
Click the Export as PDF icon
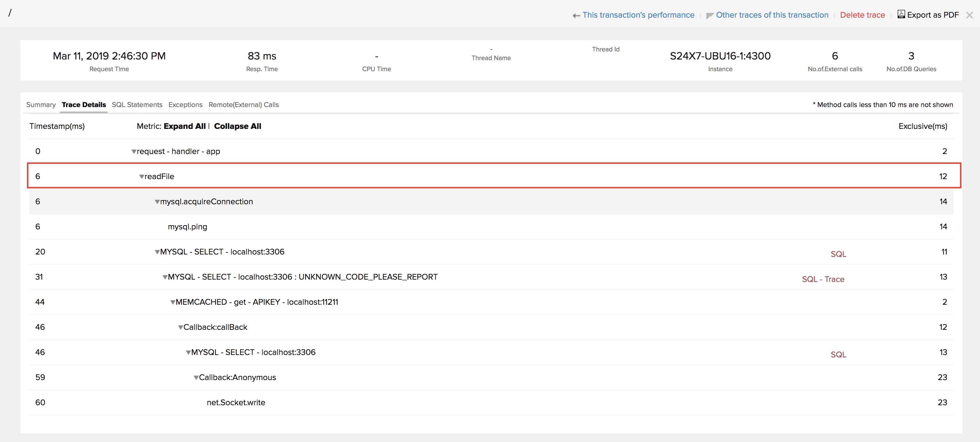tap(901, 14)
